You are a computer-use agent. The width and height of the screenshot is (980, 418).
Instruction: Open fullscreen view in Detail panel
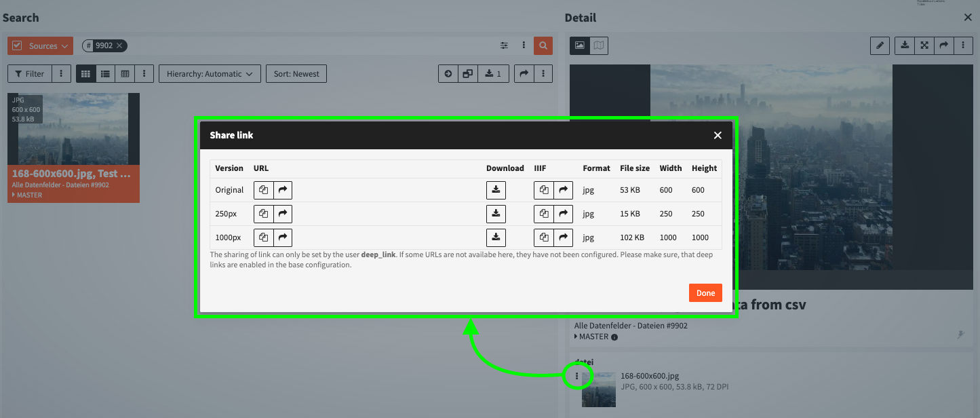(924, 45)
